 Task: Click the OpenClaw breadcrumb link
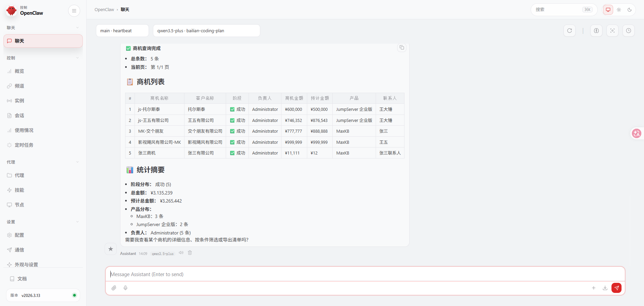104,10
